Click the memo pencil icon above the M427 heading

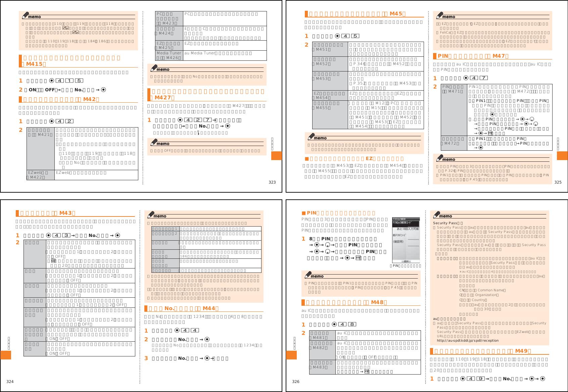(154, 68)
